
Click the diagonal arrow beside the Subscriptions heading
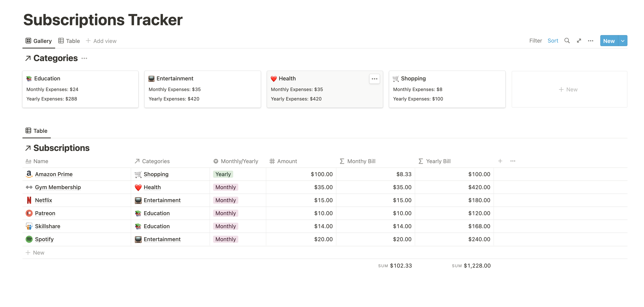(28, 148)
